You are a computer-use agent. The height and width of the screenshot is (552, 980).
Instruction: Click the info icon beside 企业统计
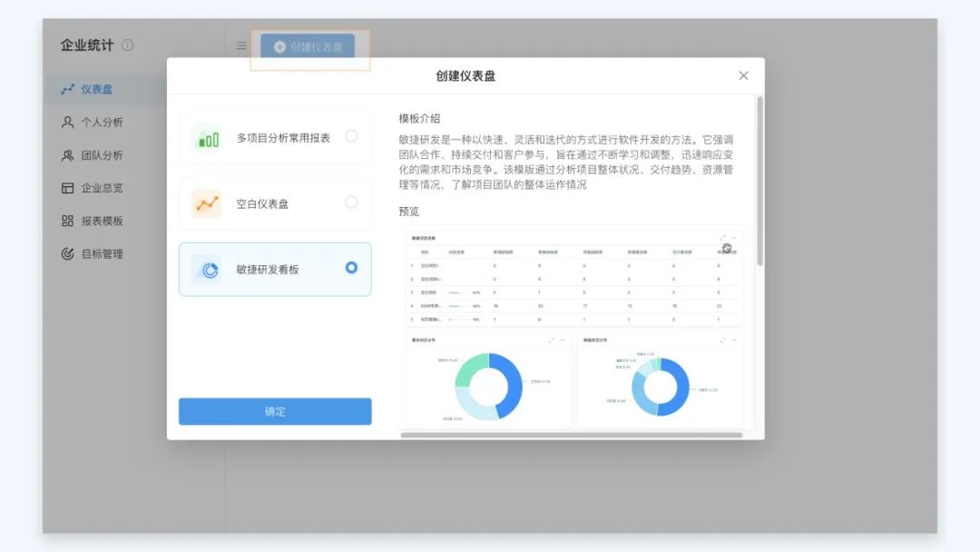pos(128,45)
